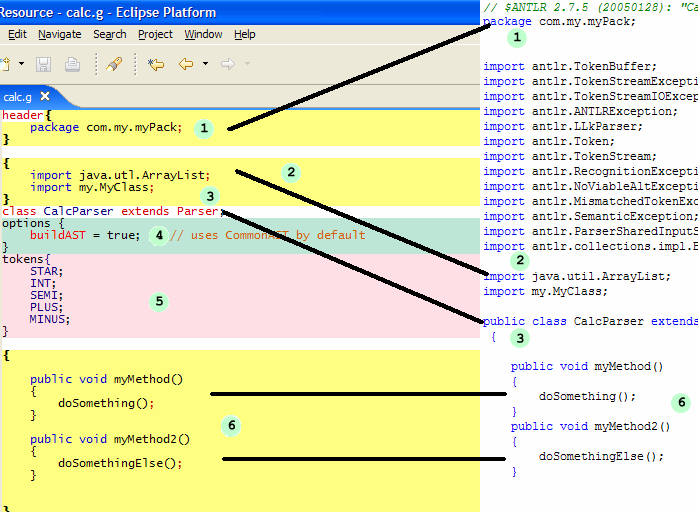Click 'import antlr.SemanticException;' line
Screen dimensions: 698x512
[591, 216]
